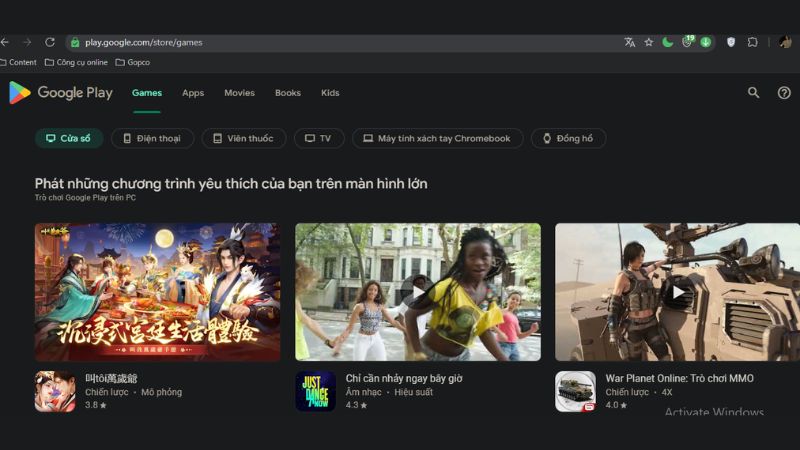The width and height of the screenshot is (800, 450).
Task: Select the Điện thoại filter chip
Action: point(152,138)
